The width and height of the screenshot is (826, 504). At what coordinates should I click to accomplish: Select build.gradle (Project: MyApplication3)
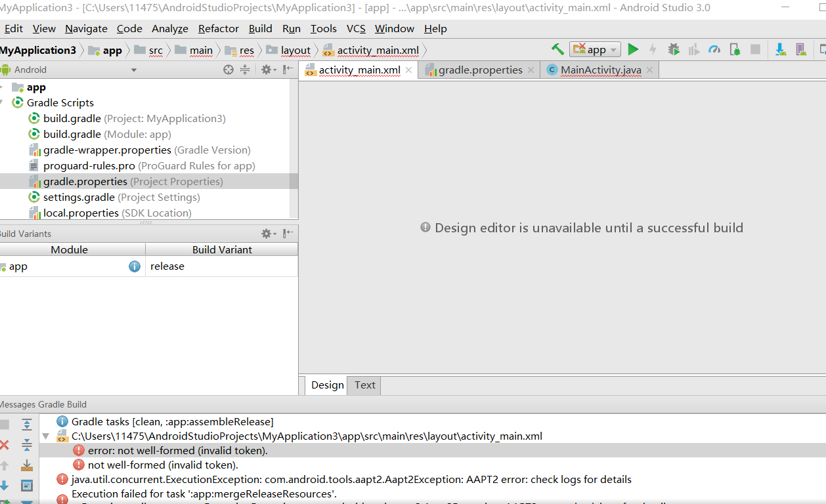pos(134,119)
